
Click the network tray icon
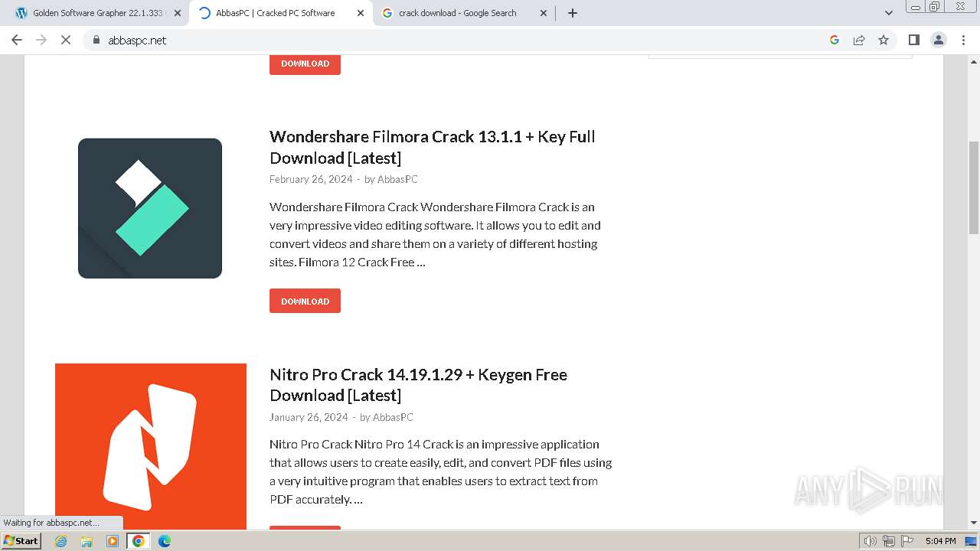pos(889,541)
